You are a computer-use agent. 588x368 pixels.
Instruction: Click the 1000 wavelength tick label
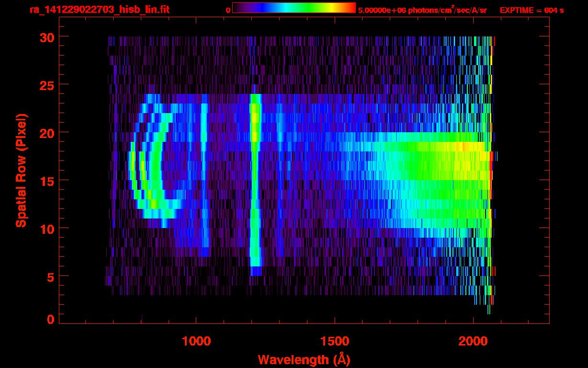tap(197, 341)
